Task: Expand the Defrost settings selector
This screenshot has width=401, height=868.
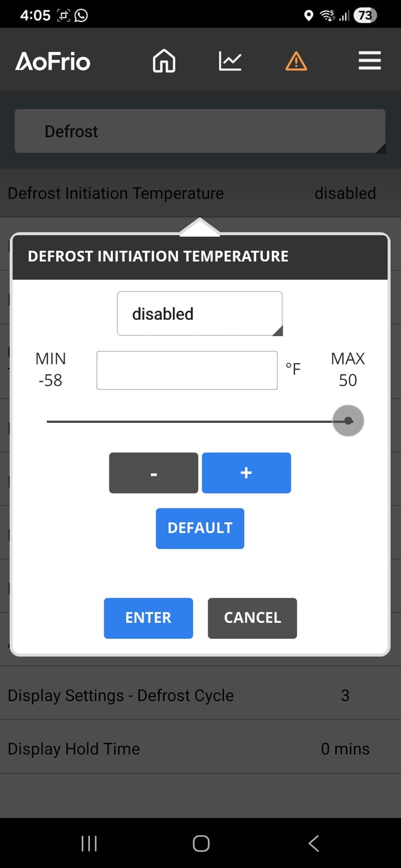Action: pyautogui.click(x=200, y=131)
